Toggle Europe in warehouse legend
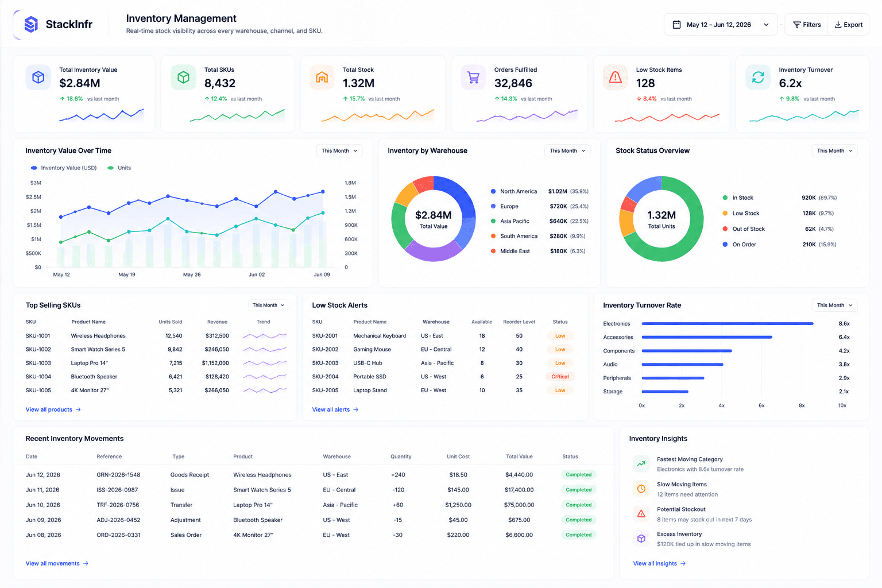Image resolution: width=882 pixels, height=588 pixels. tap(504, 206)
